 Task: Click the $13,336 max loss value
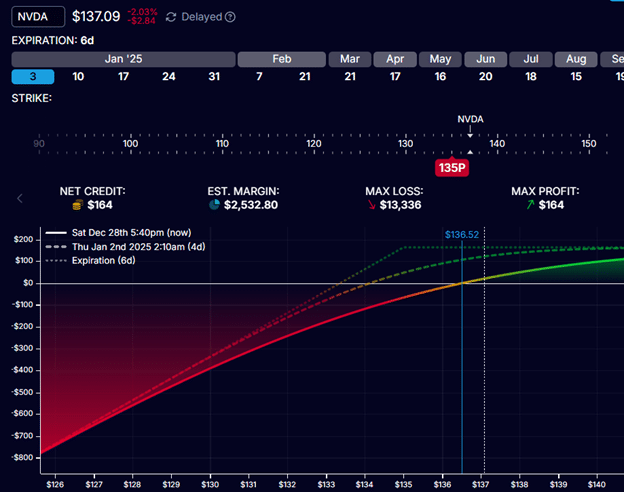click(400, 205)
